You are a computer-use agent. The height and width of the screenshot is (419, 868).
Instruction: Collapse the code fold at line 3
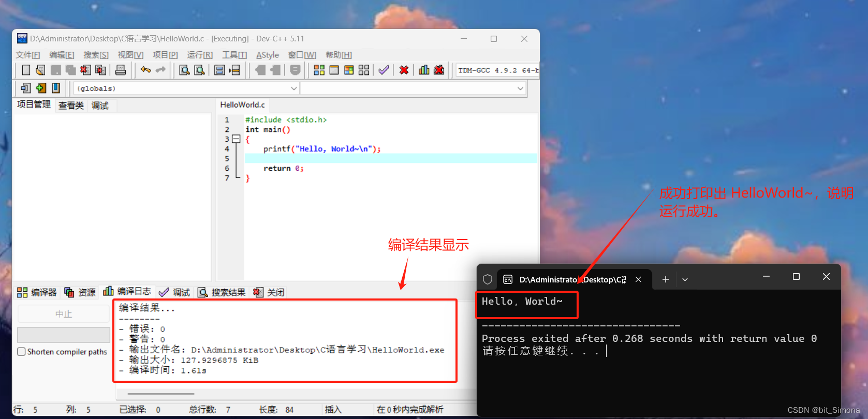236,139
